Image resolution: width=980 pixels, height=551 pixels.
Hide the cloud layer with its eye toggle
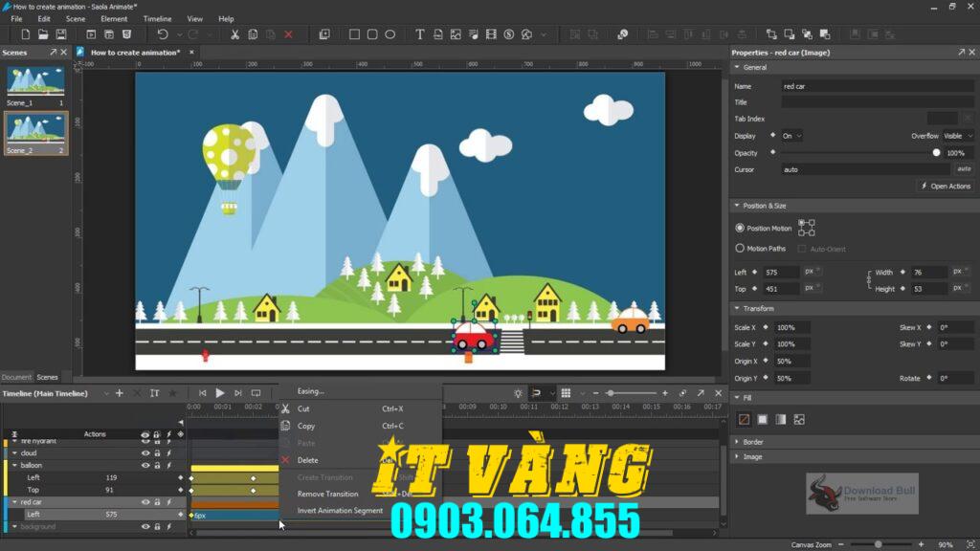point(145,452)
